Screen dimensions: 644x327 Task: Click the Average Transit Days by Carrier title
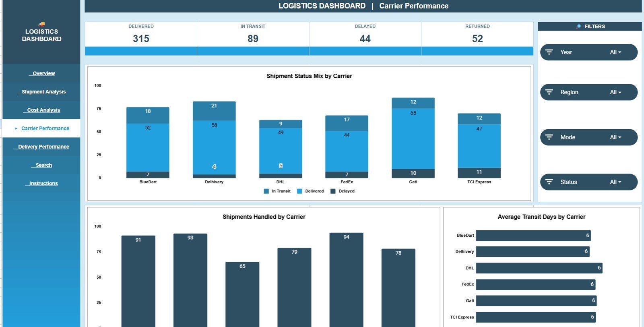coord(541,217)
